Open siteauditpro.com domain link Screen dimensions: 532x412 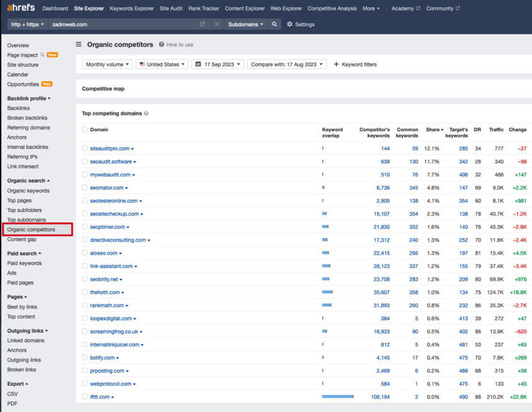coord(109,149)
